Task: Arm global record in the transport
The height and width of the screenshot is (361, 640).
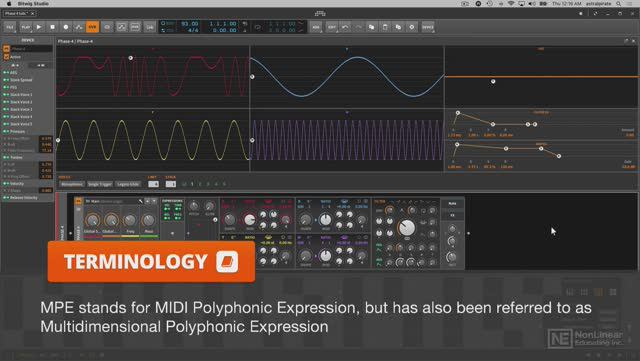Action: pos(66,27)
